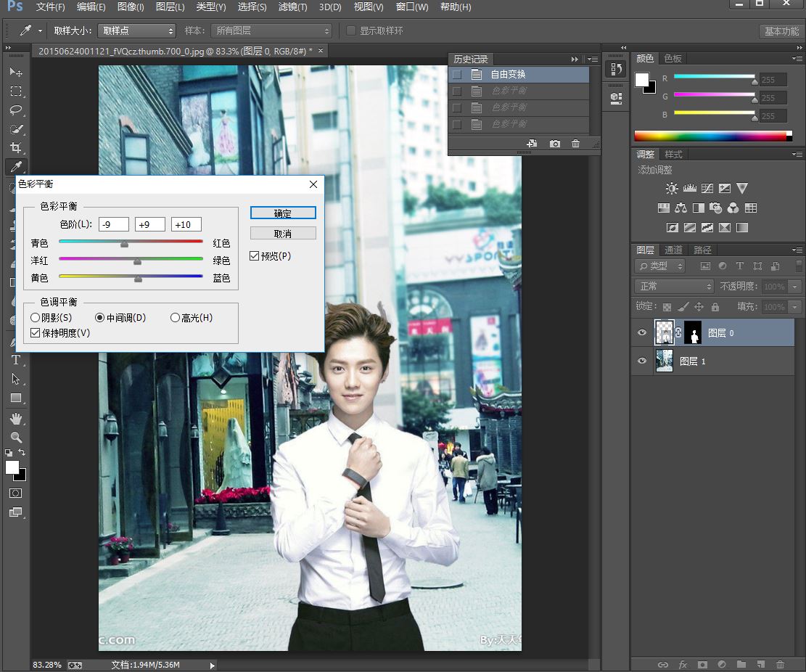The width and height of the screenshot is (806, 672).
Task: Open the 滤镜(T) menu
Action: (x=292, y=7)
